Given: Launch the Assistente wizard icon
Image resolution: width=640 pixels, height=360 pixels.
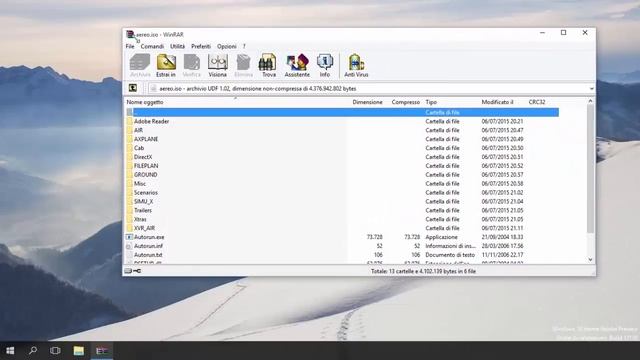Looking at the screenshot, I should tap(297, 65).
